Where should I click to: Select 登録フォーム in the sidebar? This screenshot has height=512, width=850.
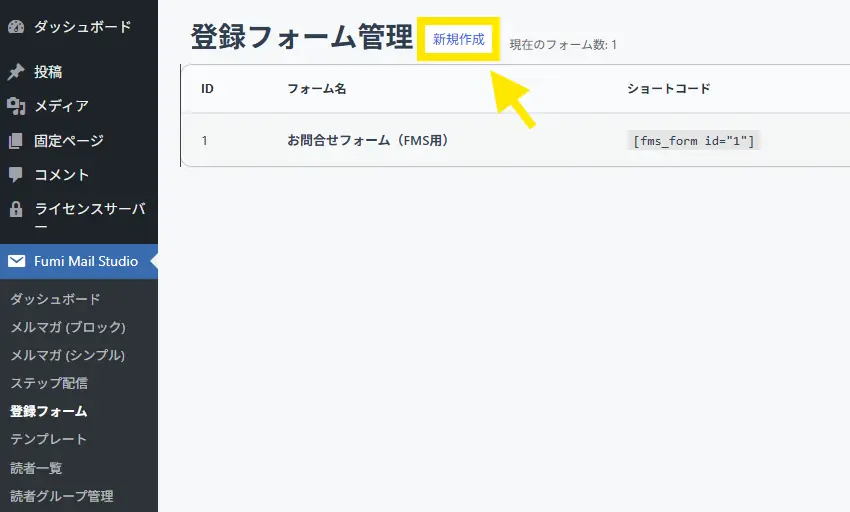click(x=49, y=411)
